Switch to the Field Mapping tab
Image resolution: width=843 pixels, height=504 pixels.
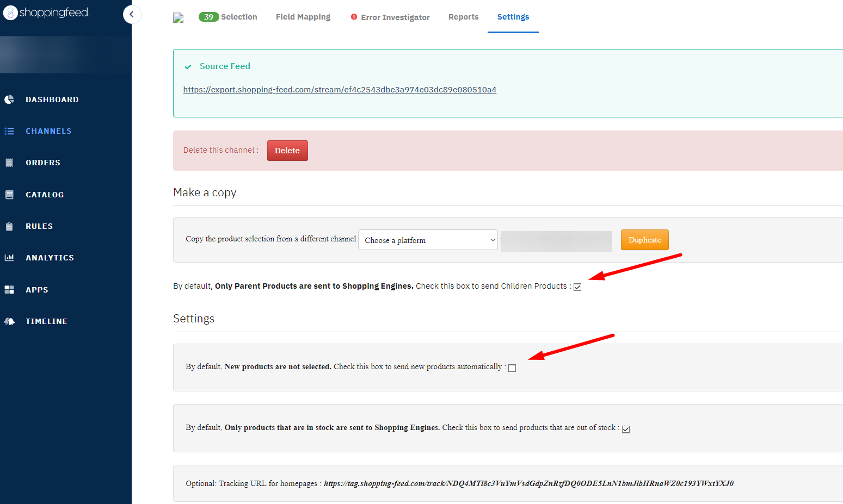point(303,17)
